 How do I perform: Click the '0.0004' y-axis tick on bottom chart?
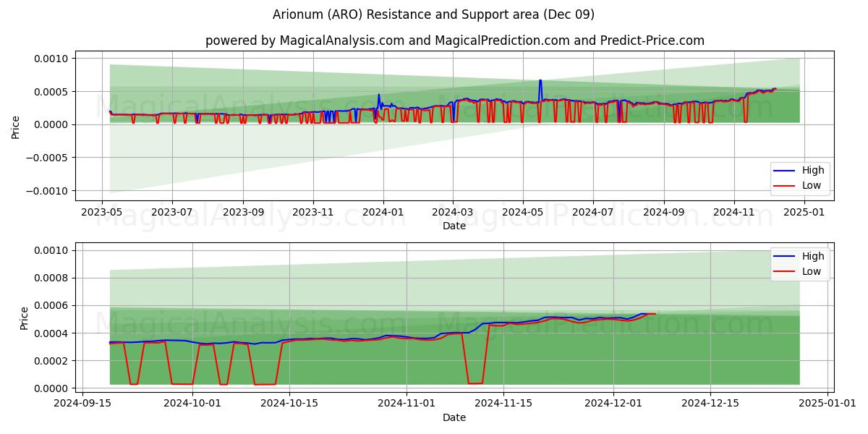click(52, 333)
